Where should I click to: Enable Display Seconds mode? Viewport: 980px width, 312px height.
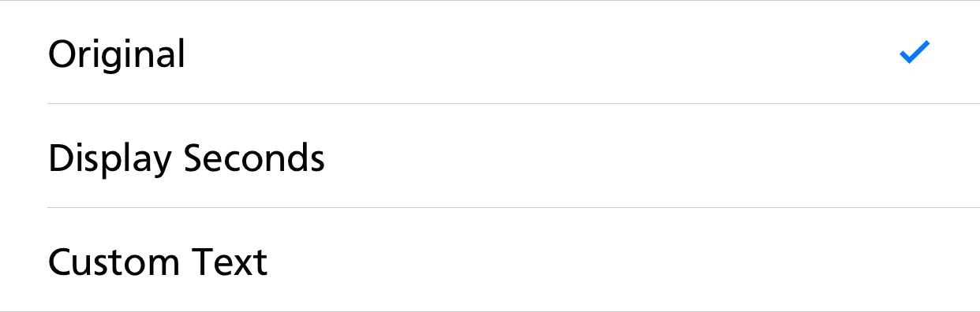click(x=490, y=156)
